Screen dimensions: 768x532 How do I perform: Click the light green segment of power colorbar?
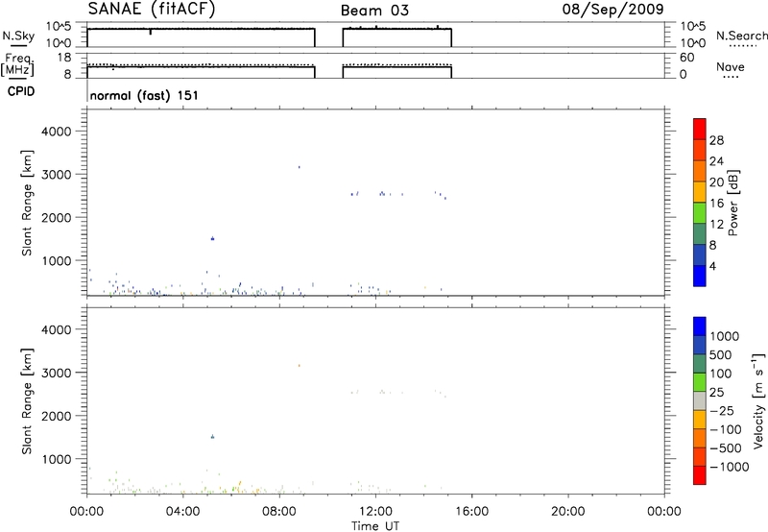pyautogui.click(x=700, y=212)
